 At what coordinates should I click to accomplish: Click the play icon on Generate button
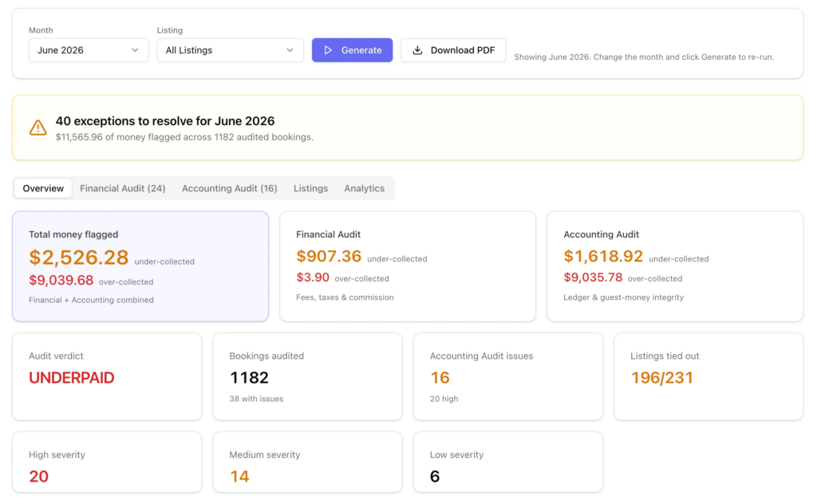tap(328, 50)
